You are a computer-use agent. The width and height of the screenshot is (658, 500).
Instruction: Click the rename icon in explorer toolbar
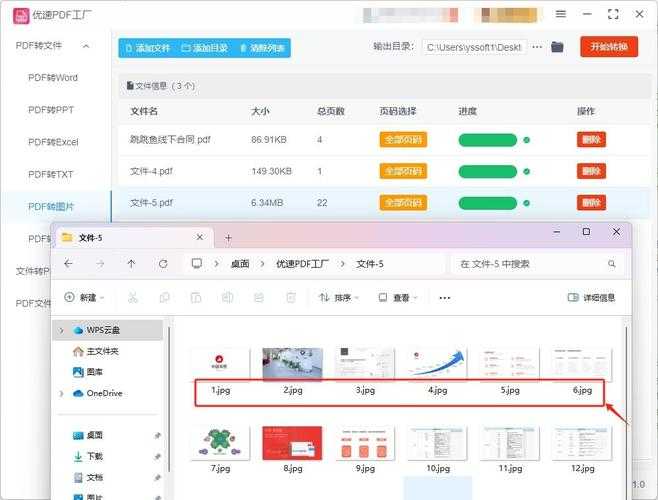[x=227, y=298]
